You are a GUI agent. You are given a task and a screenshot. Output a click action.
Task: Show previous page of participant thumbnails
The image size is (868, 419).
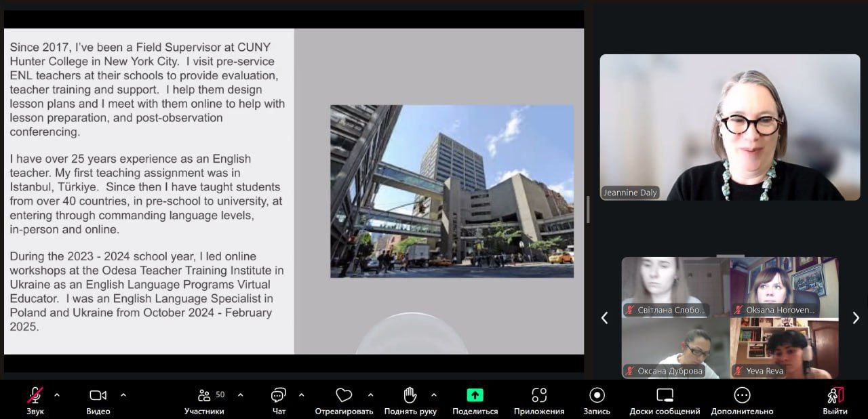[605, 318]
